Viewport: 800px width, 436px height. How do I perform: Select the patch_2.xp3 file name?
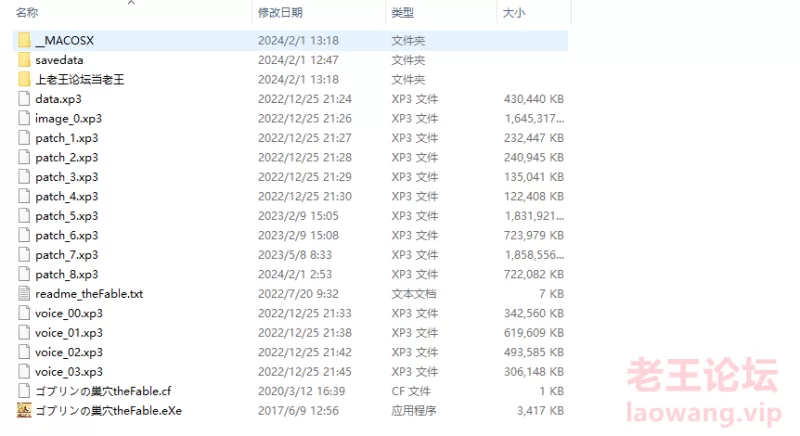tap(67, 157)
